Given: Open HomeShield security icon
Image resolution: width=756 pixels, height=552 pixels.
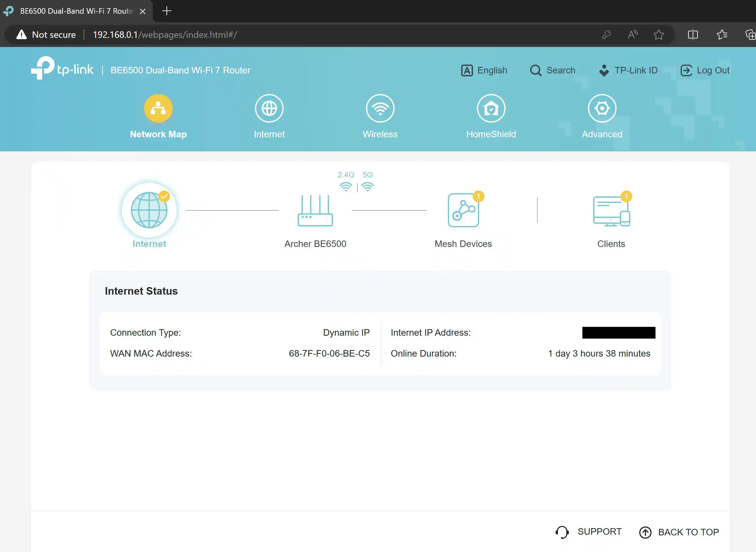Looking at the screenshot, I should point(491,108).
